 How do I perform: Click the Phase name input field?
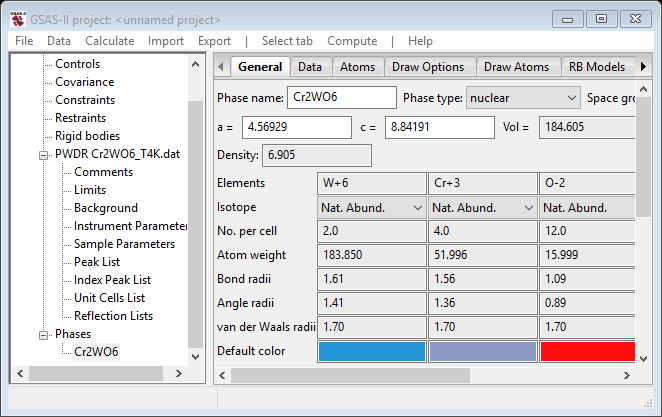coord(342,97)
